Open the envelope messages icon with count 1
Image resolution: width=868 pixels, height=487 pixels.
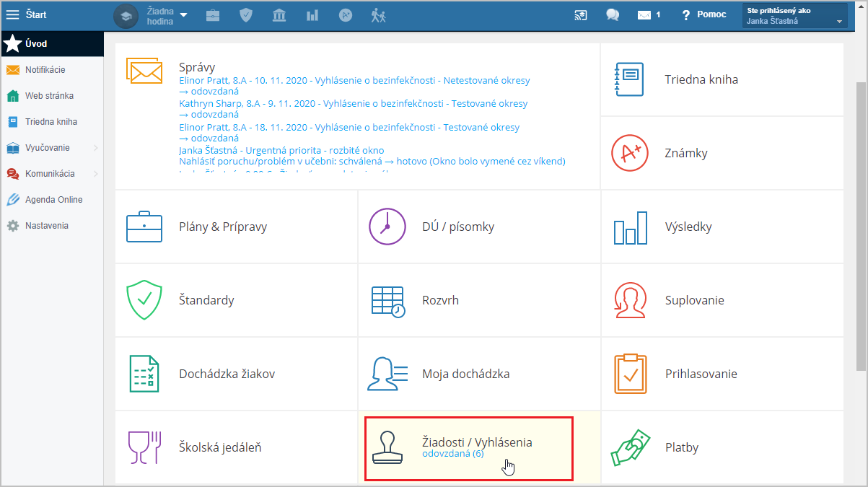click(x=649, y=15)
